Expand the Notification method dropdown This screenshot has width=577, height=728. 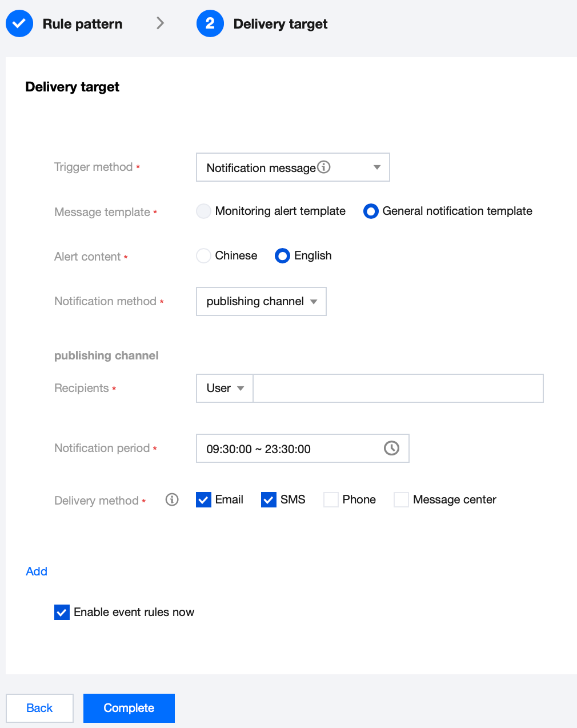click(261, 302)
